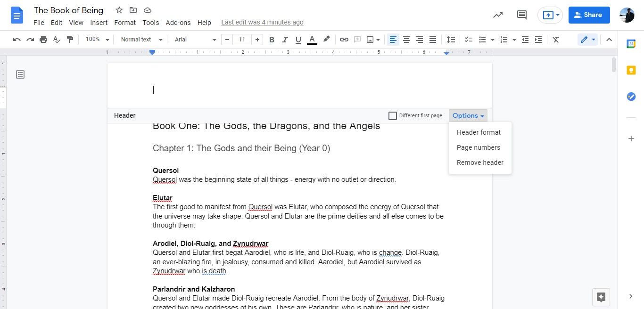Image resolution: width=644 pixels, height=309 pixels.
Task: Toggle bold formatting in the toolbar
Action: point(272,40)
